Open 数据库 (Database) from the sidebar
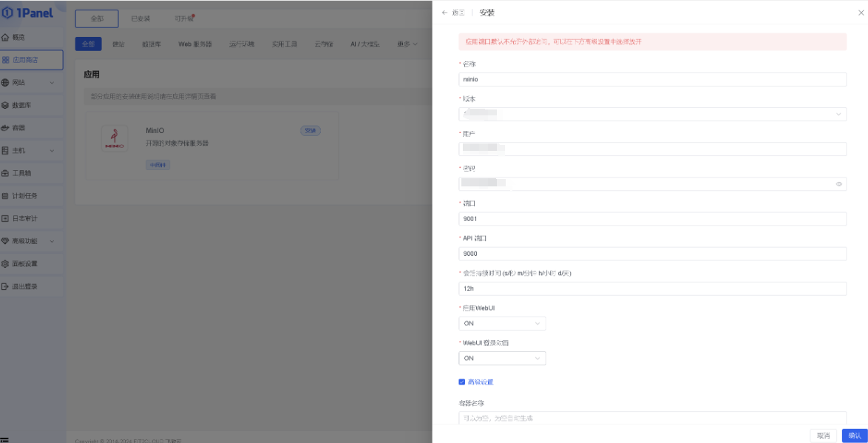This screenshot has width=868, height=443. 26,105
